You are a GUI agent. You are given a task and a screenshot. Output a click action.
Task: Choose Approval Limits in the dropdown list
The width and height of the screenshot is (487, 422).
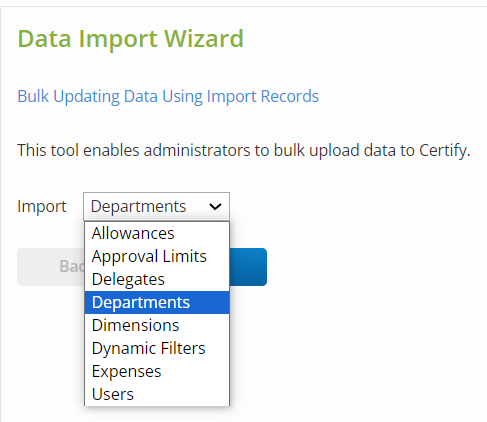pos(157,256)
